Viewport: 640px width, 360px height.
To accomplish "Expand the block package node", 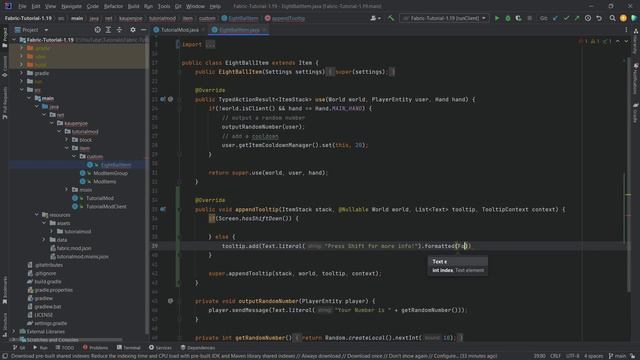I will point(67,140).
